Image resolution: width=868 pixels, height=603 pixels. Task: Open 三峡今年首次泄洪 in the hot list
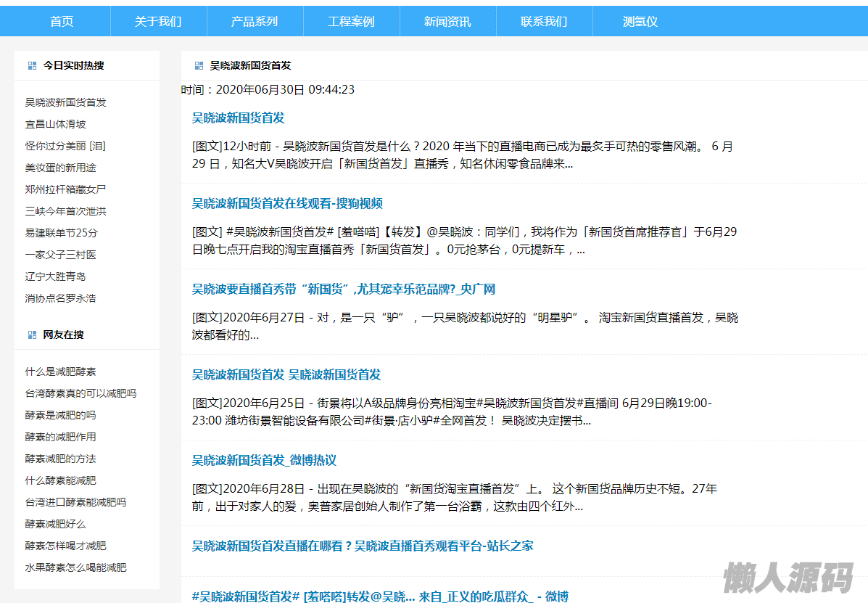click(65, 211)
